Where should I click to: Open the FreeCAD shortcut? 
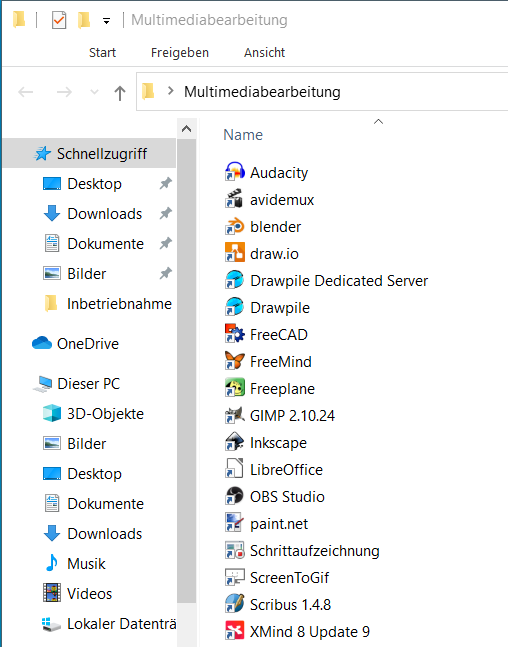click(266, 334)
